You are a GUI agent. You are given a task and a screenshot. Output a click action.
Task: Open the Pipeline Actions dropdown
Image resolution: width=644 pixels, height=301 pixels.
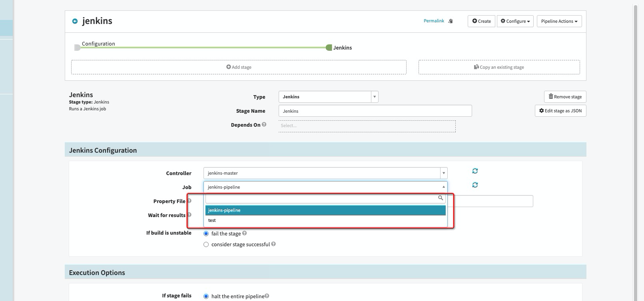click(x=559, y=21)
